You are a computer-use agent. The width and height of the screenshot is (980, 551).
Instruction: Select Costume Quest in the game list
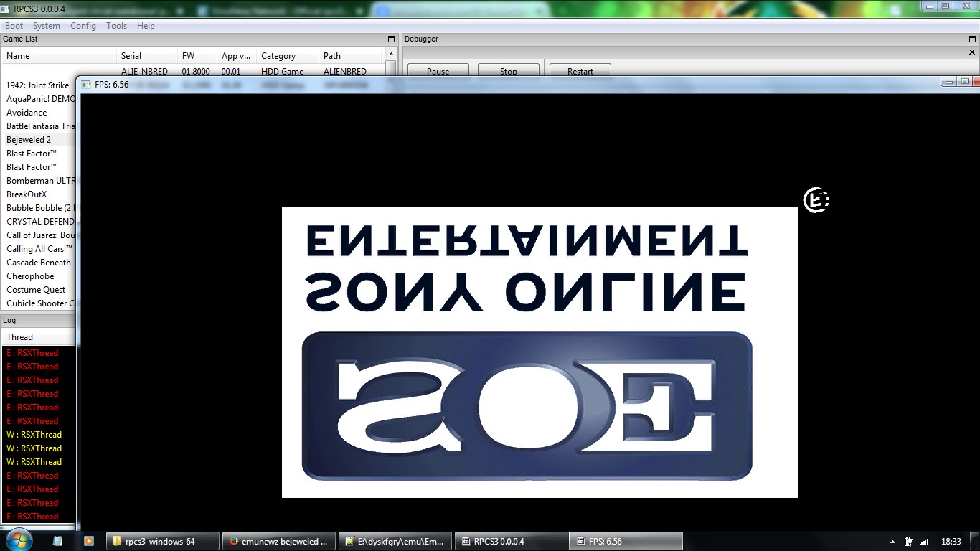click(36, 290)
